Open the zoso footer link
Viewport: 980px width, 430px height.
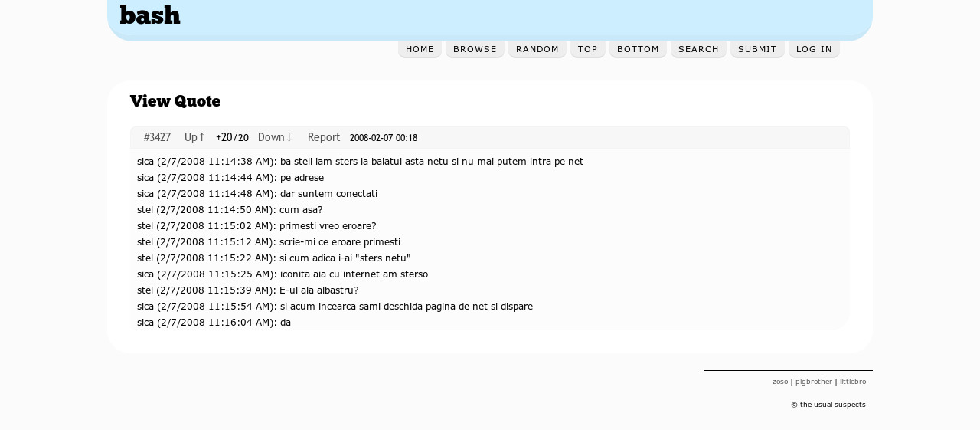(x=780, y=382)
